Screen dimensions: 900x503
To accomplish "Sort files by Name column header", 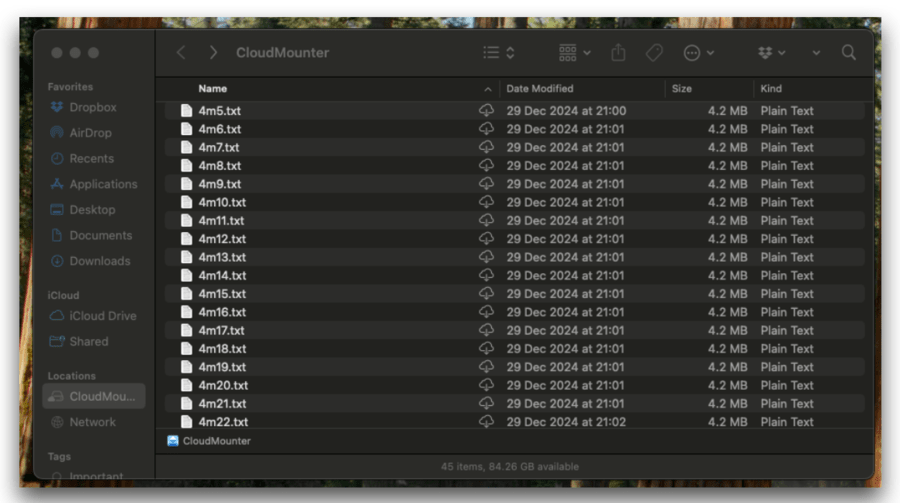I will [213, 89].
